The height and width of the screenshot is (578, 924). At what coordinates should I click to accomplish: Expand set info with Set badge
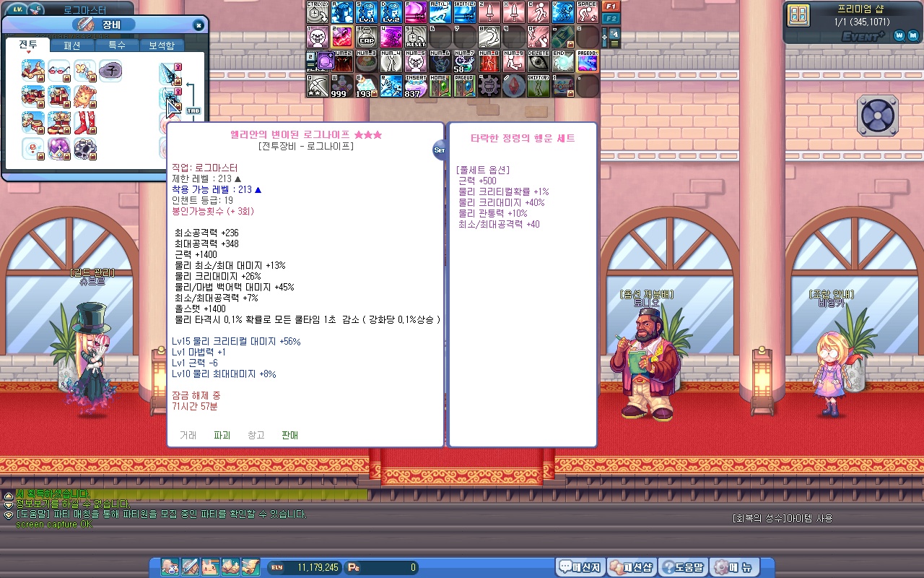coord(439,150)
